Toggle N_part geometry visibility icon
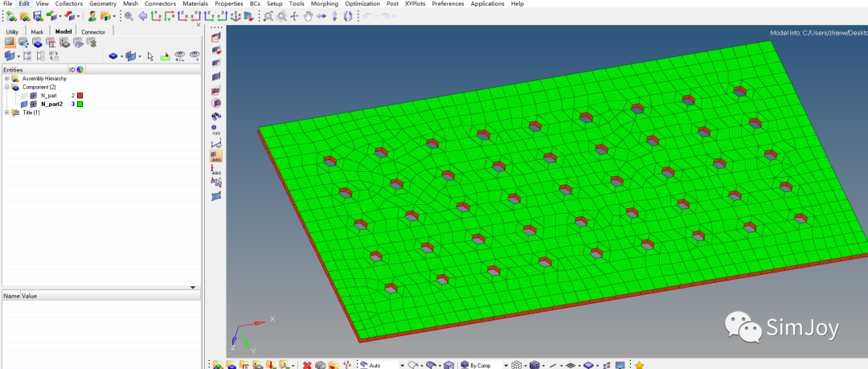The height and width of the screenshot is (369, 868). click(x=24, y=96)
